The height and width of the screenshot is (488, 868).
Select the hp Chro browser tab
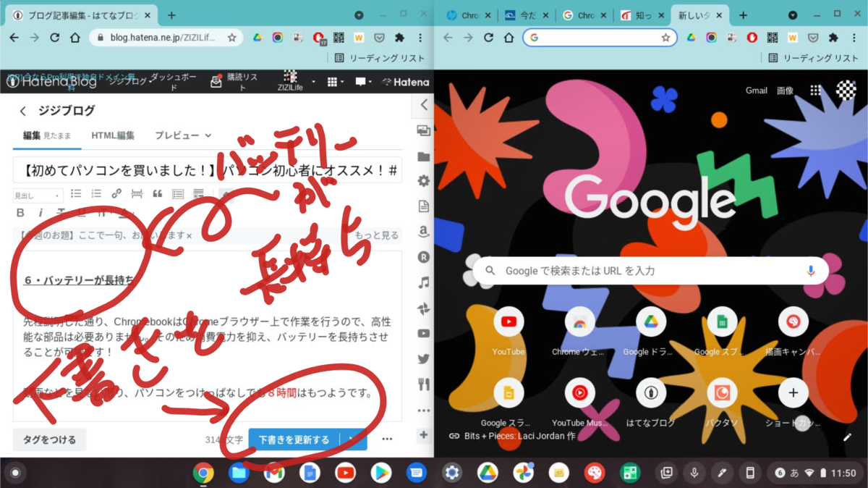(469, 15)
